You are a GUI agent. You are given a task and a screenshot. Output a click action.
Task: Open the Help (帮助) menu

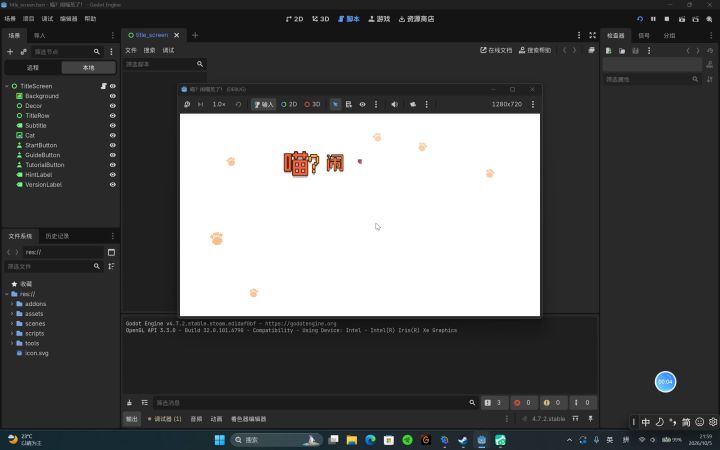pos(90,19)
